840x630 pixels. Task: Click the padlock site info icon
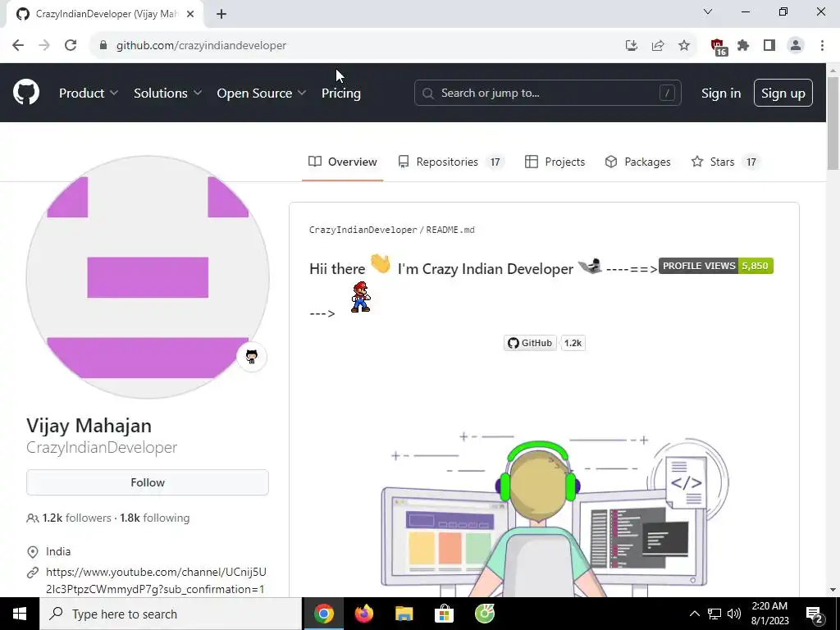tap(103, 45)
